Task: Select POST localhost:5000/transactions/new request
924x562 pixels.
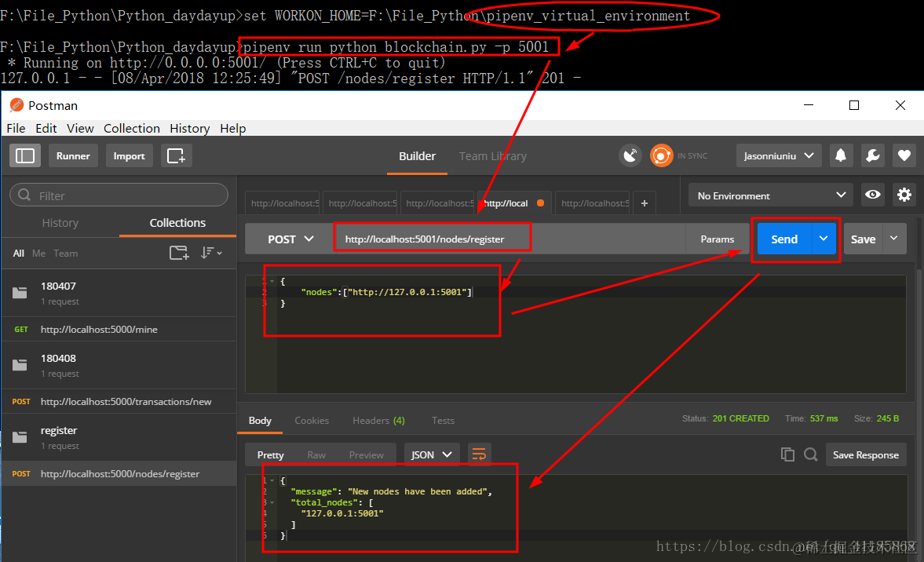Action: pyautogui.click(x=119, y=402)
